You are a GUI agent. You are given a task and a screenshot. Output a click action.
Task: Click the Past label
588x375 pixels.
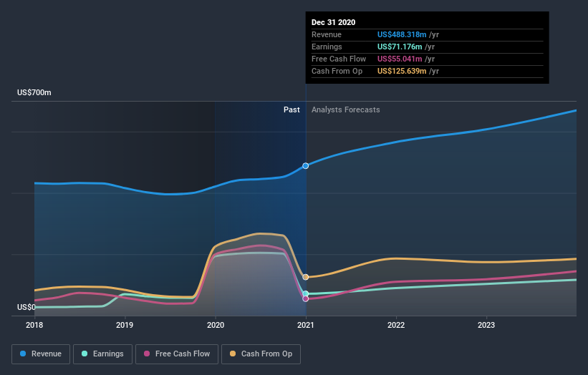291,109
